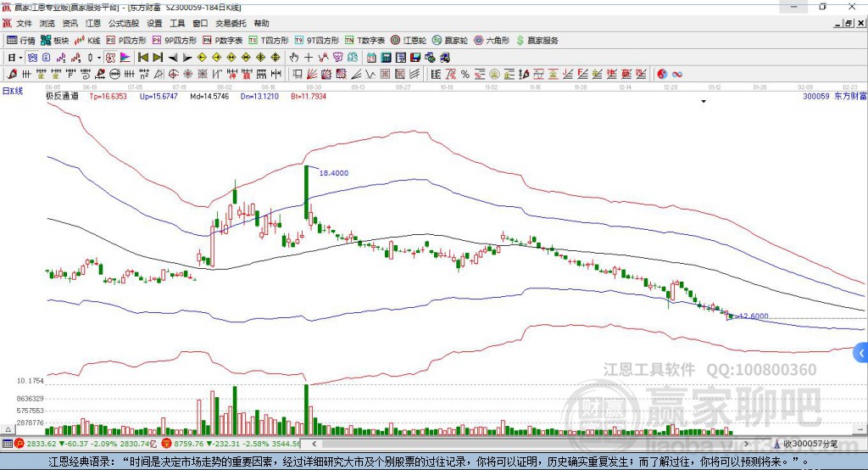The image size is (868, 470).
Task: Click the black left arrow icon
Action: pyautogui.click(x=173, y=58)
